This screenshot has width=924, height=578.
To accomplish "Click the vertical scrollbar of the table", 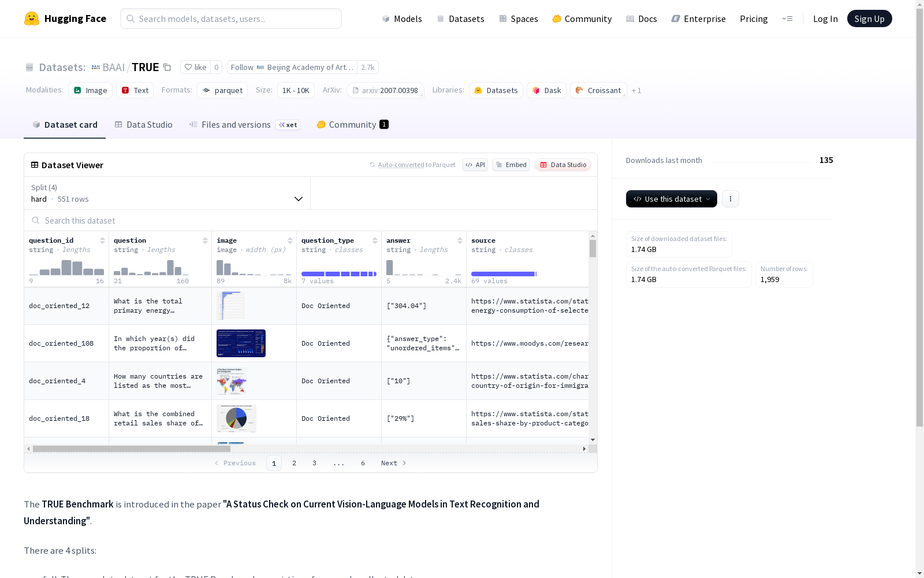I will point(593,249).
